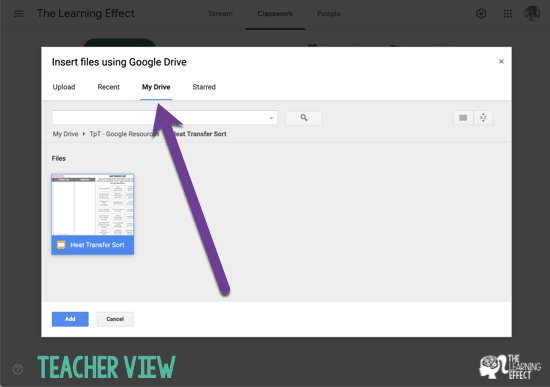Viewport: 550px width, 387px height.
Task: Close the Insert files dialog
Action: coord(501,61)
